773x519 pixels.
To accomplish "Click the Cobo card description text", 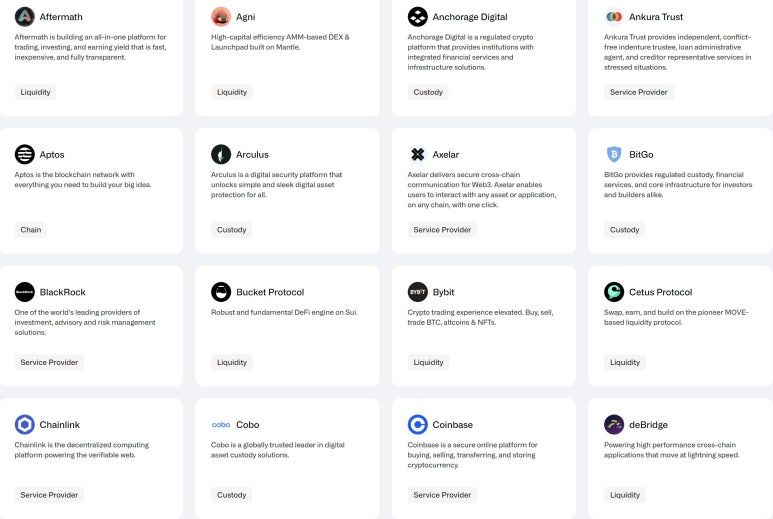I will pos(278,450).
